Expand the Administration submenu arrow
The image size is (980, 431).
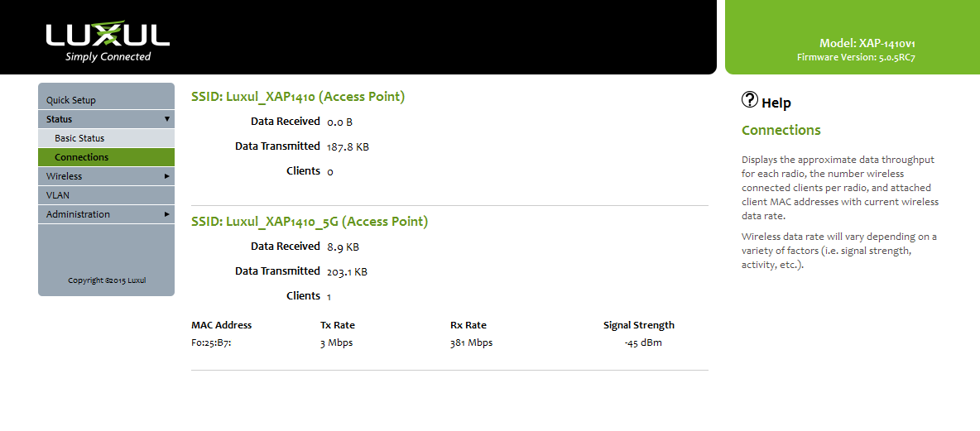(x=167, y=214)
